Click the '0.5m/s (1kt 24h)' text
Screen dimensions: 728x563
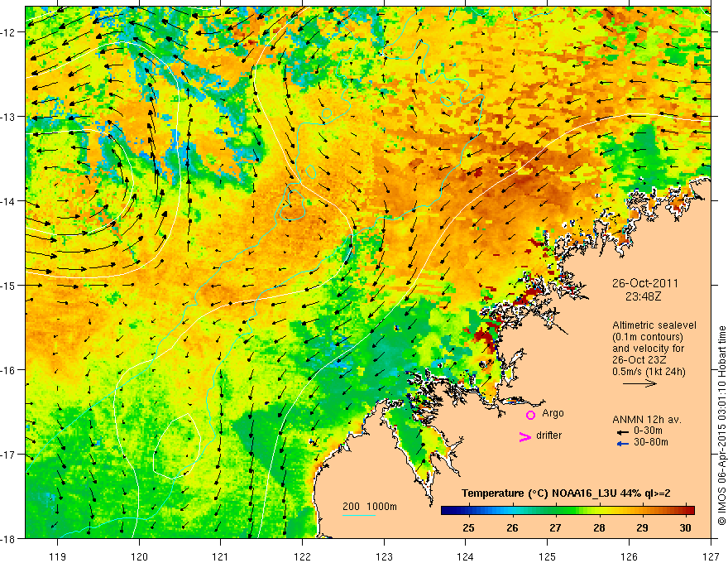pyautogui.click(x=649, y=372)
